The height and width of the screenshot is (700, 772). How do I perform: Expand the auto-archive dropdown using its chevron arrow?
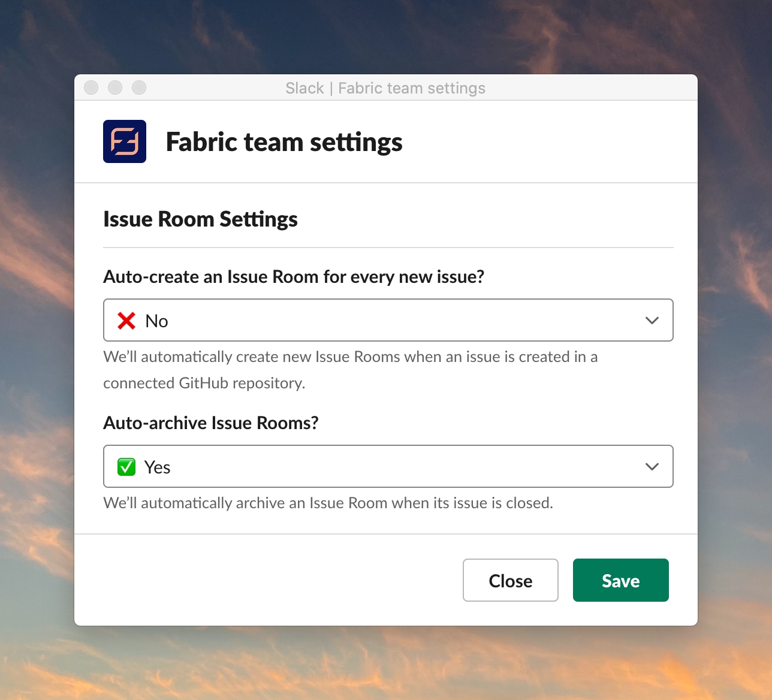pyautogui.click(x=652, y=467)
